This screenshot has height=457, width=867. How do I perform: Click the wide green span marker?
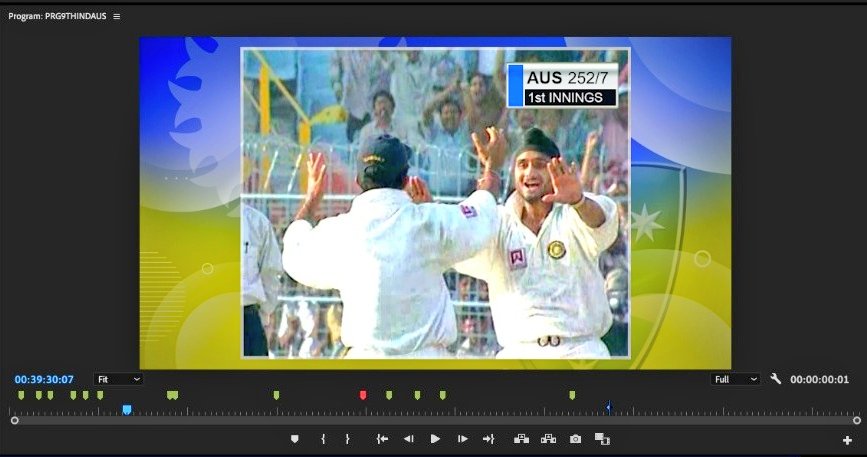(x=173, y=395)
